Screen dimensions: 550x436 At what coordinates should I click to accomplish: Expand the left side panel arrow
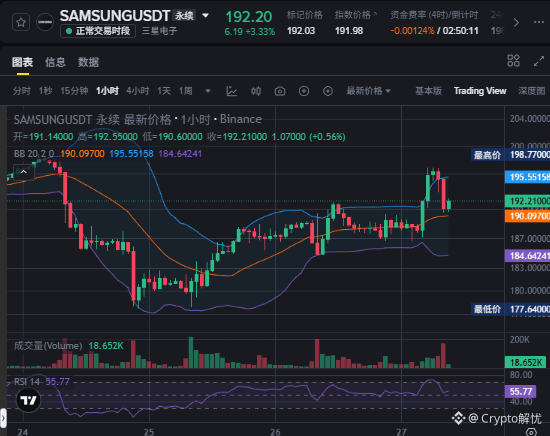(3, 418)
